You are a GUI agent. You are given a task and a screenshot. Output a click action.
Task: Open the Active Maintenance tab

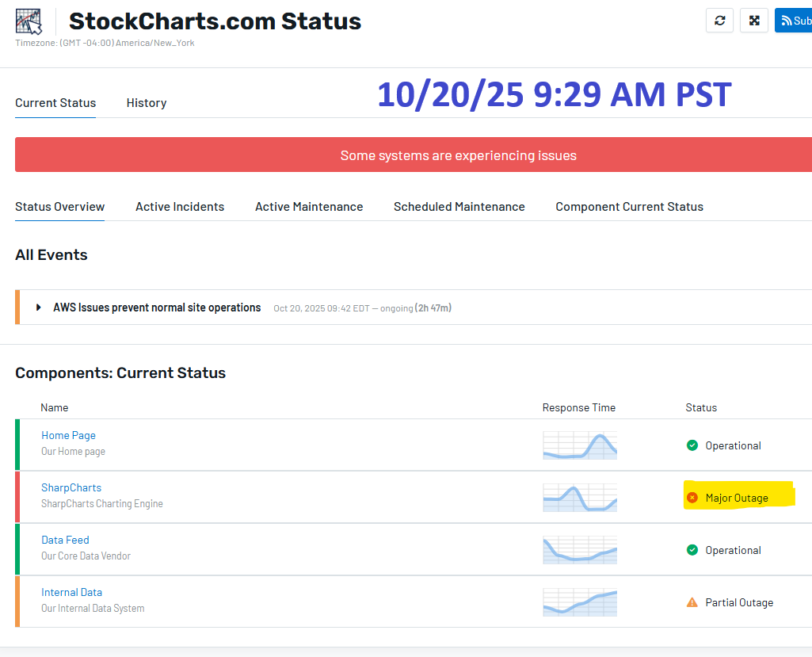(x=309, y=207)
